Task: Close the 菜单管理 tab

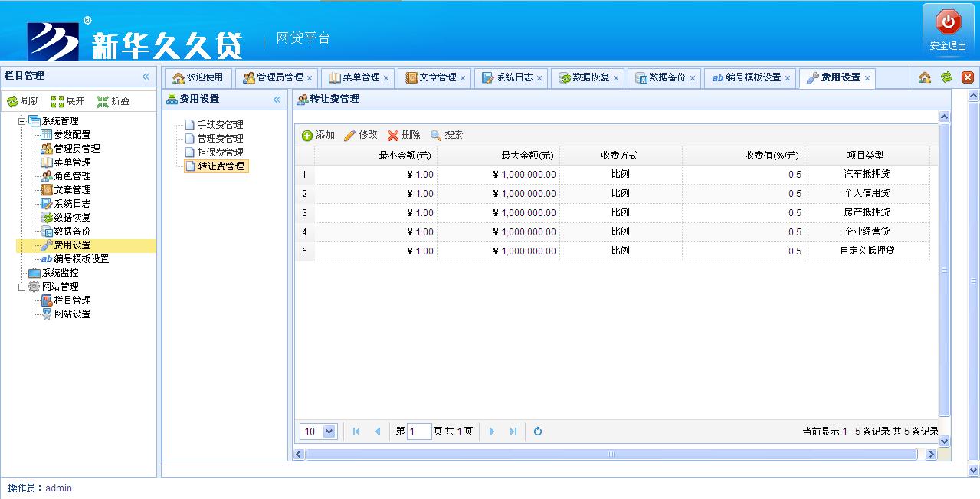Action: 386,78
